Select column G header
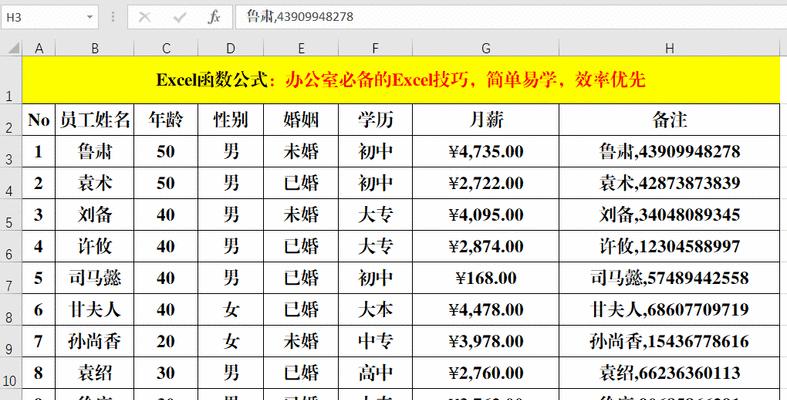 click(x=485, y=48)
